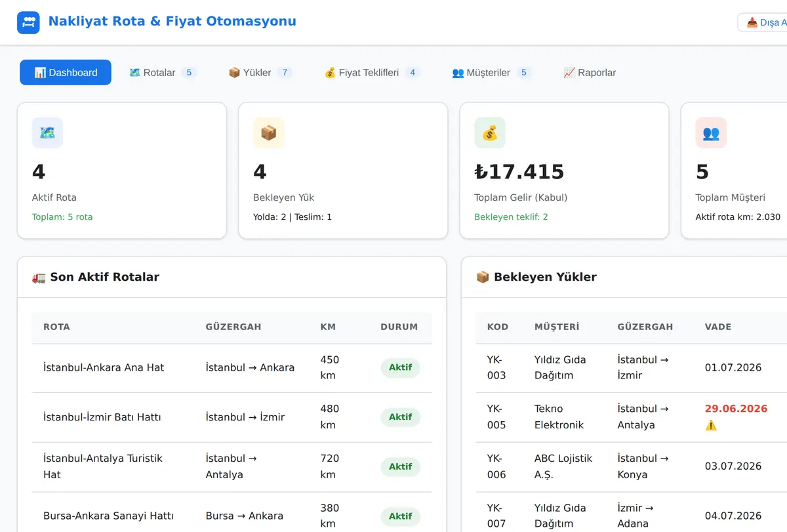Viewport: 787px width, 532px height.
Task: Click the 450 km distance cell
Action: coord(330,368)
